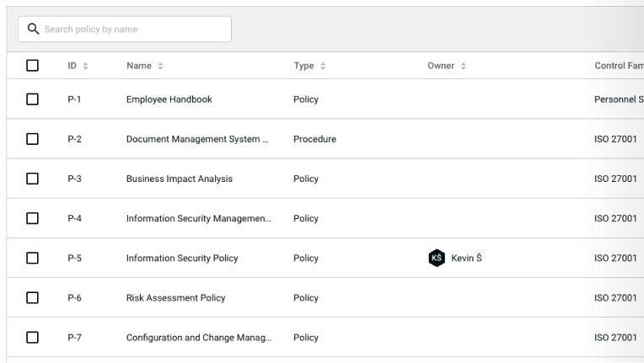Click the Control Family column header
Screen dimensions: 644x363
tap(618, 66)
